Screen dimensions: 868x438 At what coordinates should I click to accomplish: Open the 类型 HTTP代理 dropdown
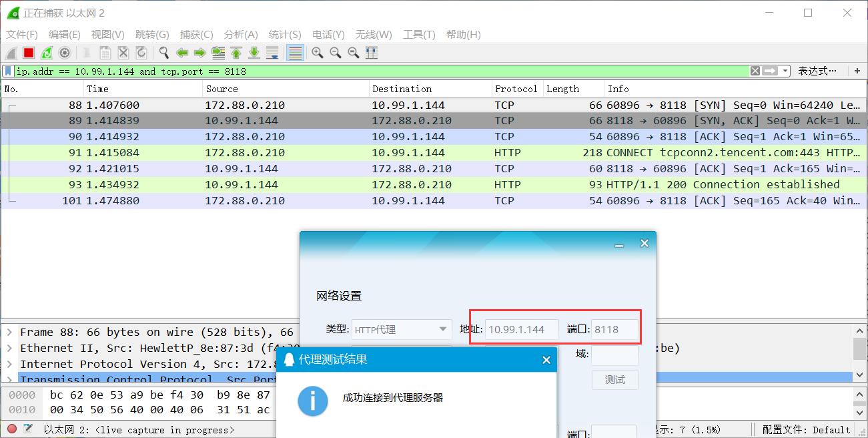pos(402,329)
